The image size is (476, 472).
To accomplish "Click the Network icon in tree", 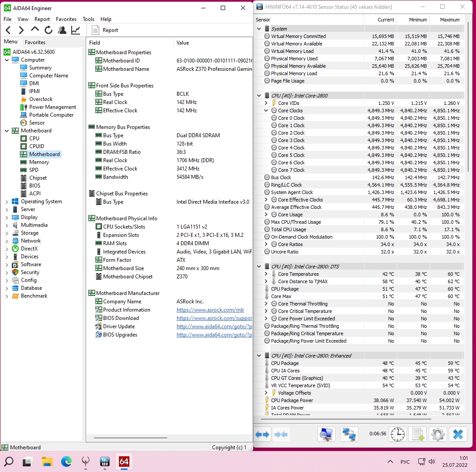I will (x=15, y=241).
